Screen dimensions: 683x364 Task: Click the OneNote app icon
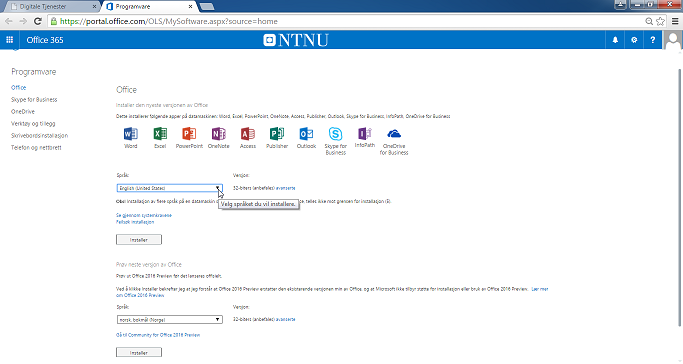(219, 134)
